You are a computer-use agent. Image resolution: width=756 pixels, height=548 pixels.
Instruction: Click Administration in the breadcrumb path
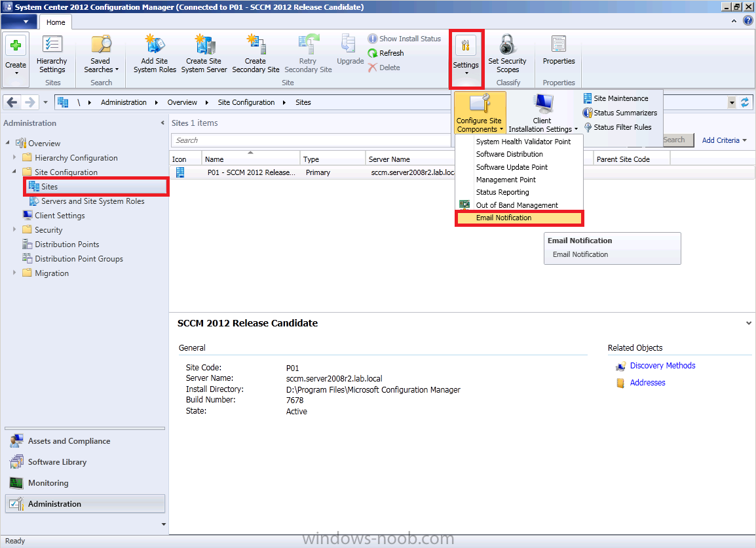123,102
